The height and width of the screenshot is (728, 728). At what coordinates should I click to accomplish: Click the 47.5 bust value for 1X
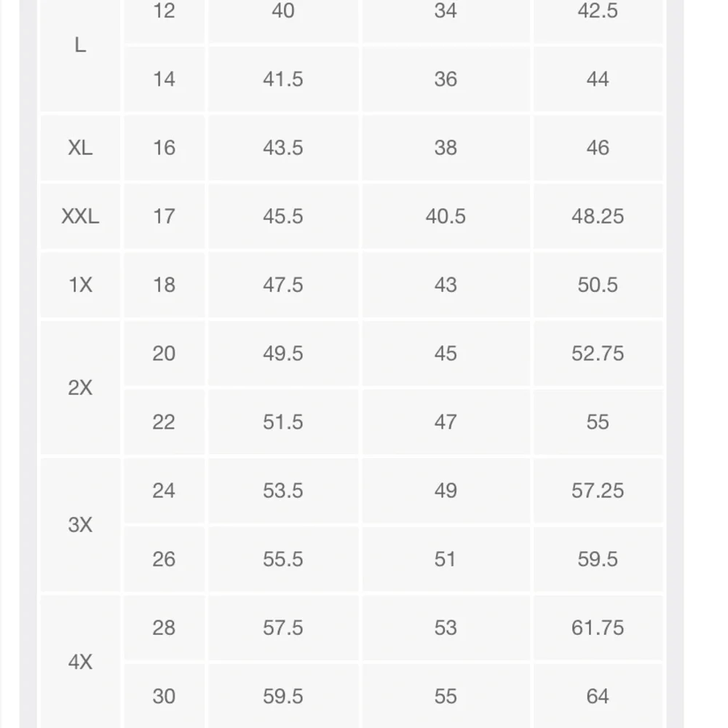pos(283,285)
